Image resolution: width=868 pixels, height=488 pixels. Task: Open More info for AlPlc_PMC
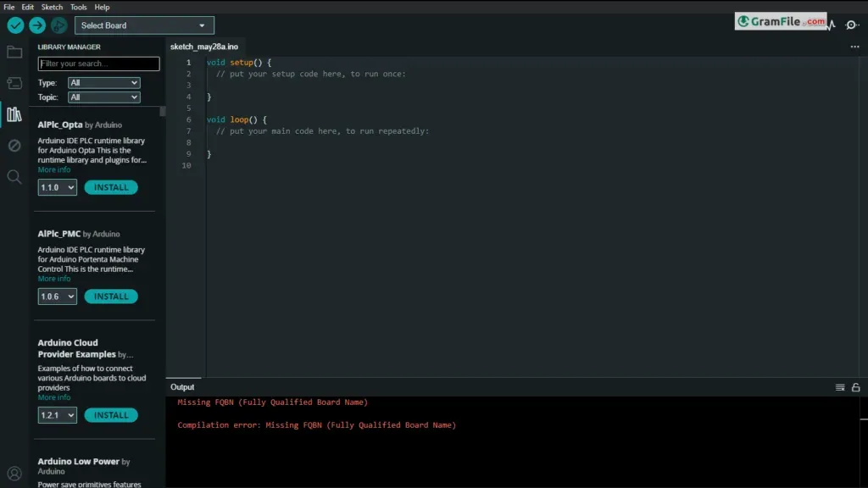[54, 279]
